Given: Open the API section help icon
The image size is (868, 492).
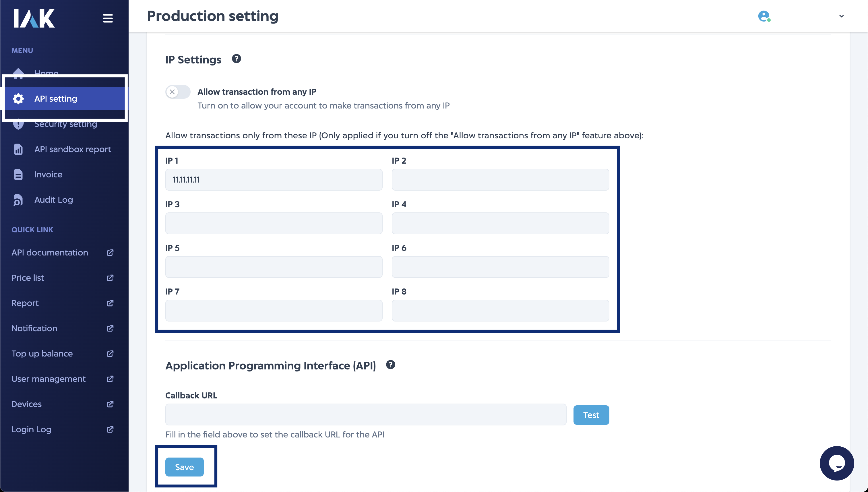Looking at the screenshot, I should (391, 365).
